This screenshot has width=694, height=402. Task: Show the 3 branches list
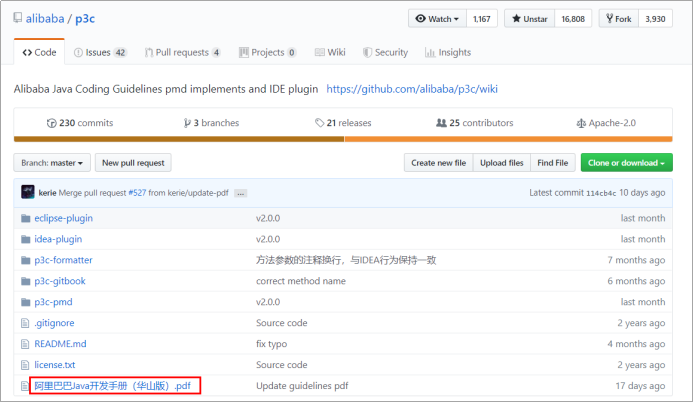click(212, 123)
